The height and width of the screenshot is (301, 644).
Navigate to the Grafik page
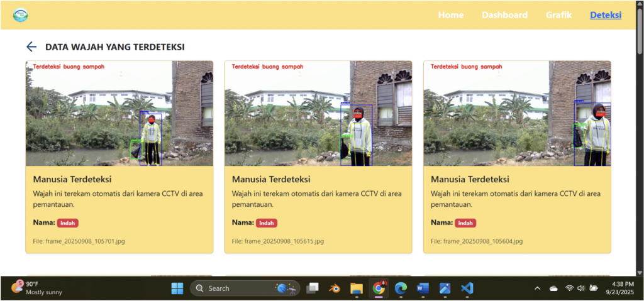tap(558, 15)
